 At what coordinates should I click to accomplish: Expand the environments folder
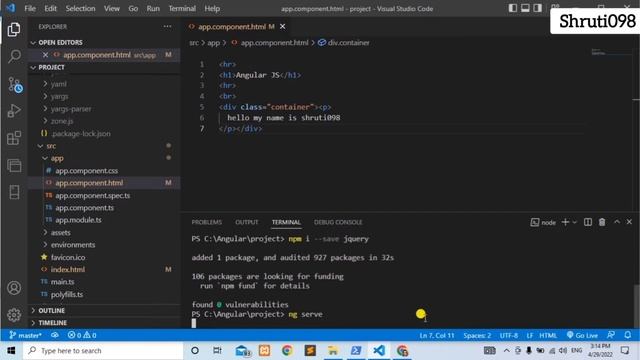click(73, 245)
